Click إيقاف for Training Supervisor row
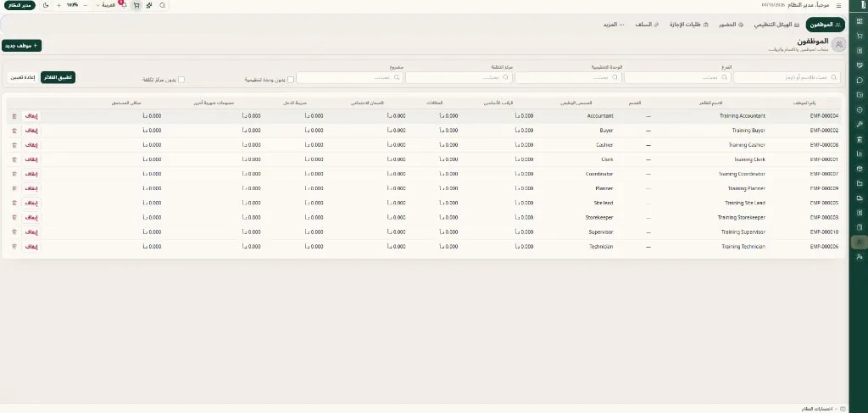The width and height of the screenshot is (868, 413). (31, 232)
